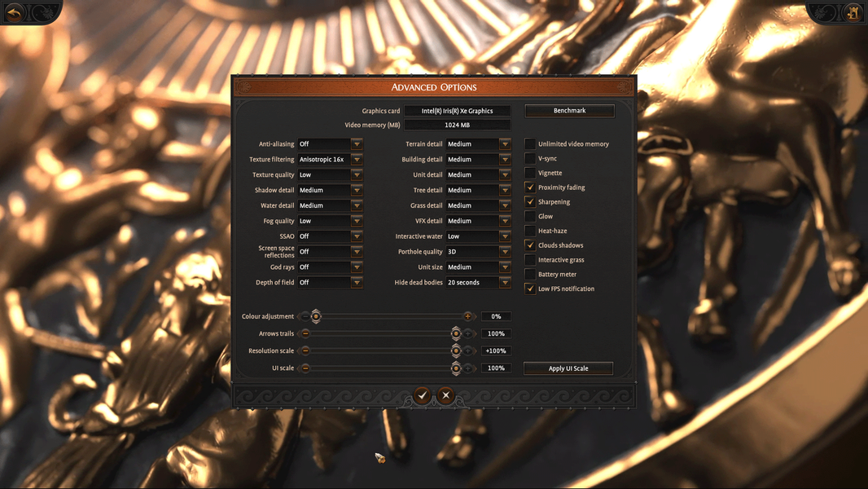Toggle Battery meter checkbox
Screen dimensions: 868x489
click(530, 274)
